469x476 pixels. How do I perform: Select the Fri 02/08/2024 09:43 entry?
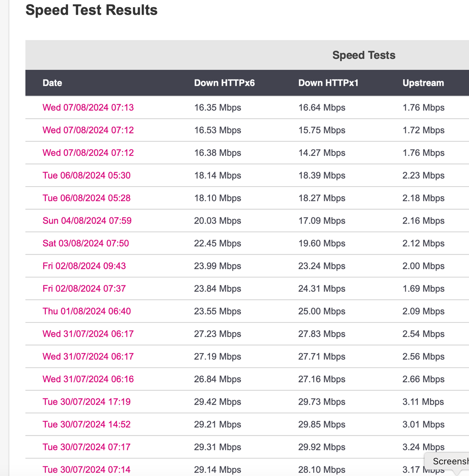[84, 266]
